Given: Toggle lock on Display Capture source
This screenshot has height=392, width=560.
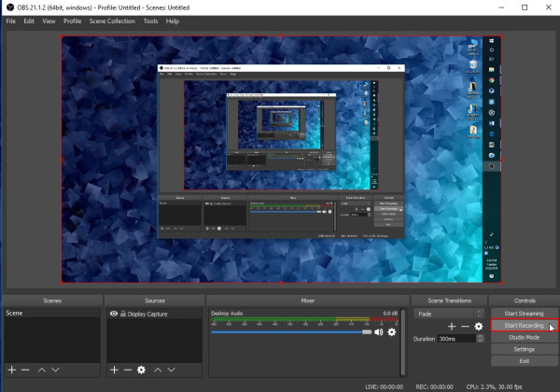Looking at the screenshot, I should pos(123,314).
